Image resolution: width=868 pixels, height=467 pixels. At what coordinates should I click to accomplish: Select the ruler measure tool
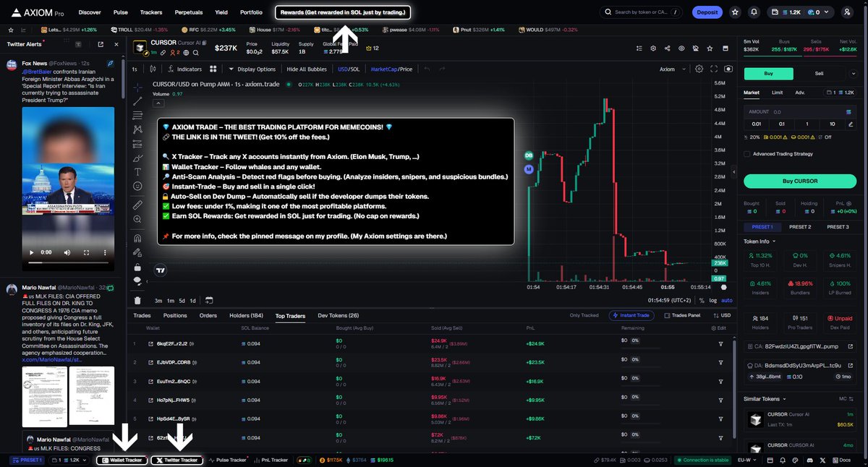coord(137,205)
